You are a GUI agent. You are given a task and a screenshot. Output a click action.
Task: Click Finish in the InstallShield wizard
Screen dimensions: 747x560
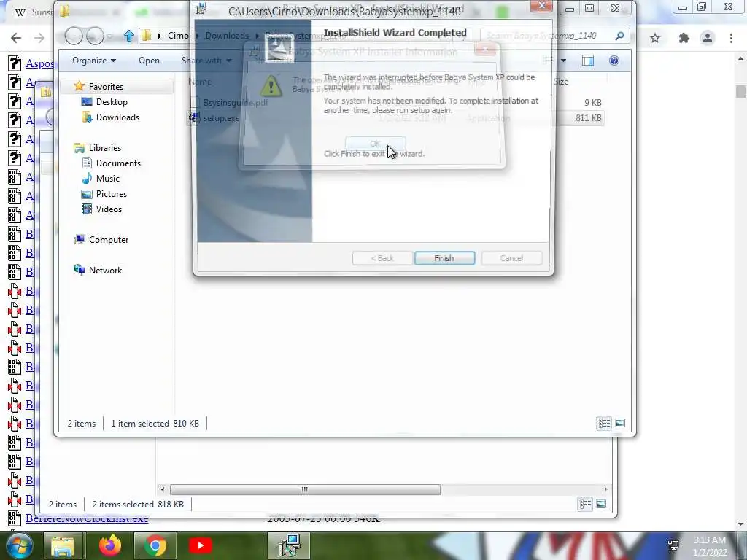(x=444, y=258)
